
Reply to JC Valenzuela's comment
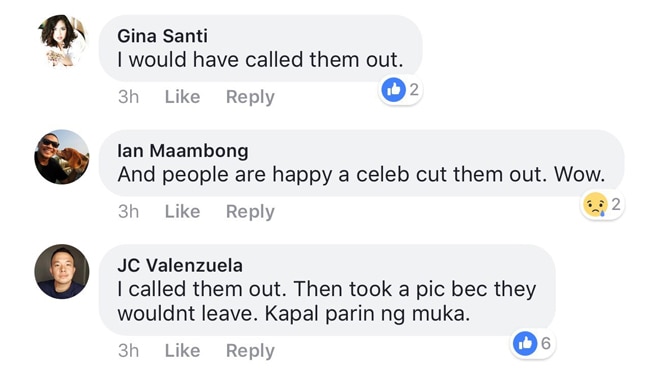click(250, 351)
